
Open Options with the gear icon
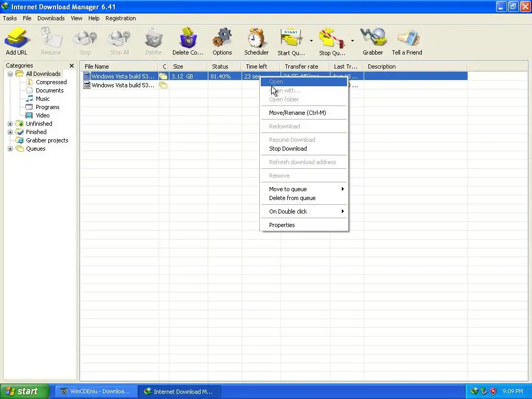point(222,42)
